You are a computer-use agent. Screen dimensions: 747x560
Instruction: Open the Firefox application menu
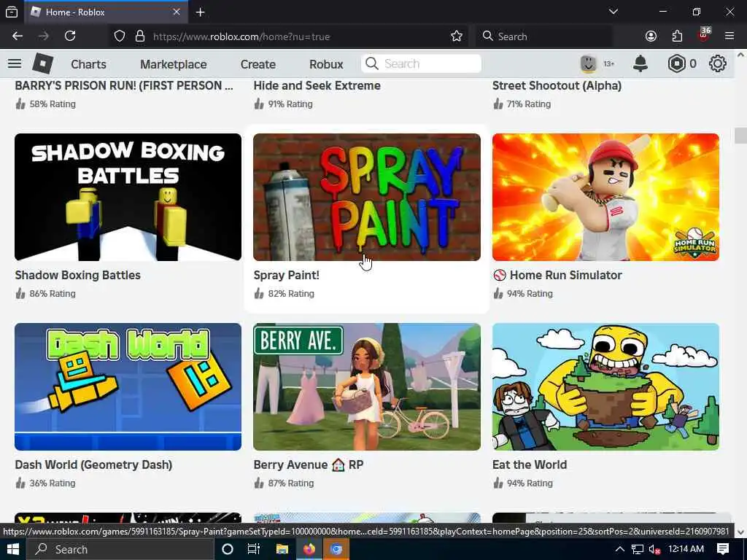pos(729,36)
